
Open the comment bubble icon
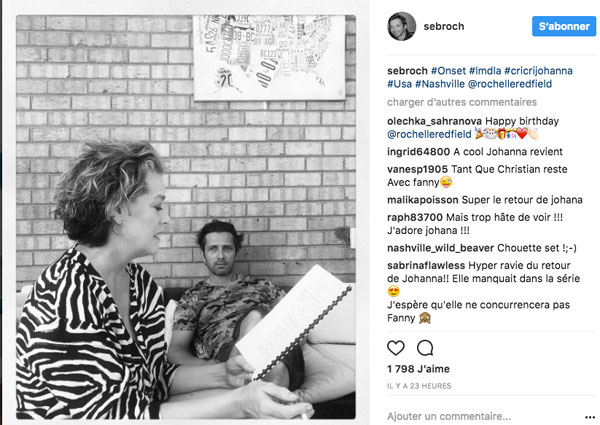coord(425,348)
